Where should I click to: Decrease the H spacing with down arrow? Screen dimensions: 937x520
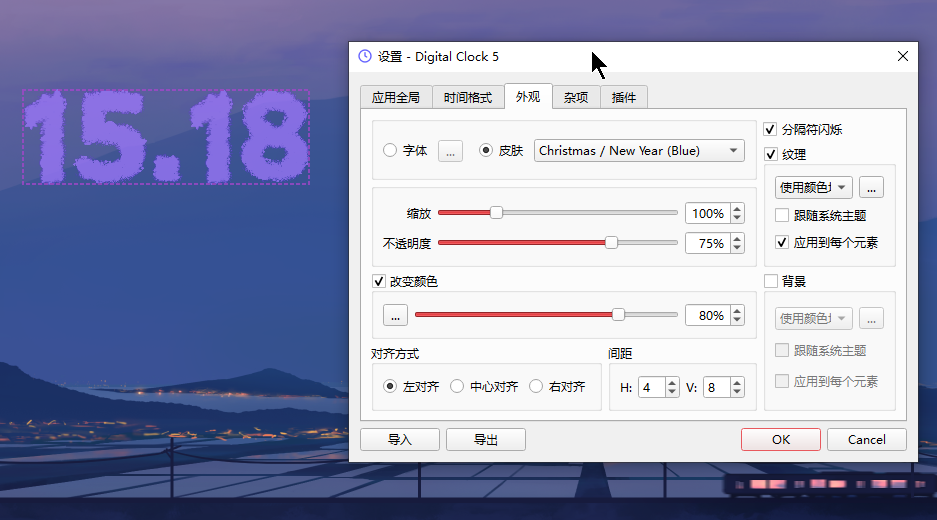click(x=672, y=392)
